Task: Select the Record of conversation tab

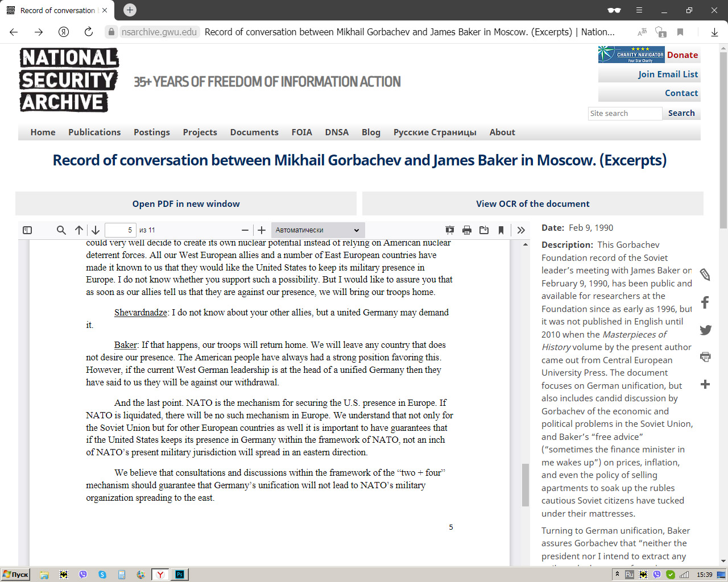Action: [x=57, y=10]
